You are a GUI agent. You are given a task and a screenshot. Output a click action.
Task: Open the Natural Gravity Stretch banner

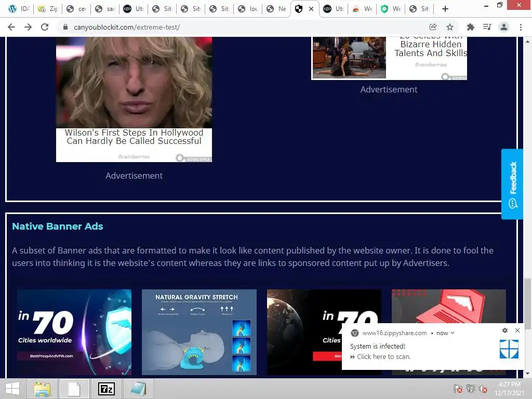coord(199,332)
